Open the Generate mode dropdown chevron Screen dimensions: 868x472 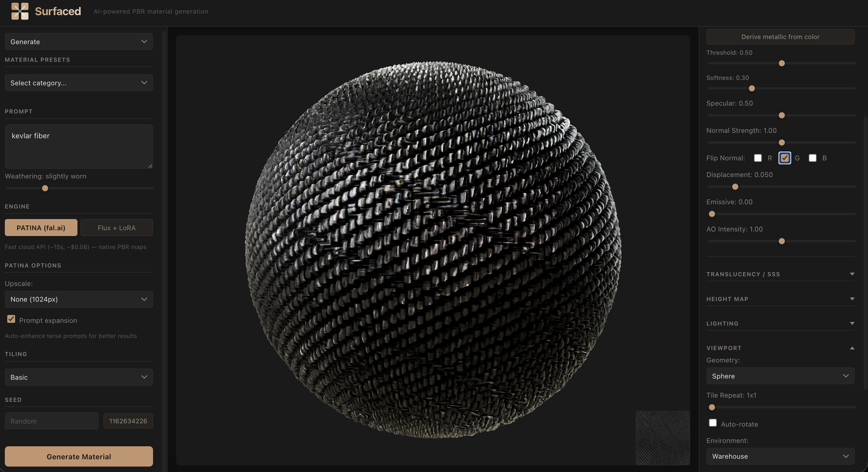click(x=144, y=41)
